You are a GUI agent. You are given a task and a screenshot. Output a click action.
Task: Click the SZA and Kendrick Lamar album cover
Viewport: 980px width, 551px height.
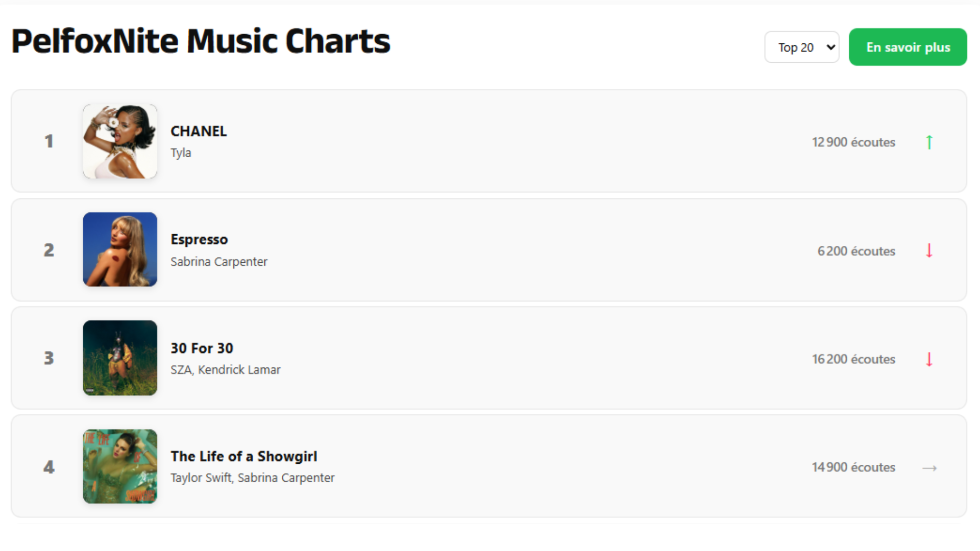pyautogui.click(x=120, y=358)
